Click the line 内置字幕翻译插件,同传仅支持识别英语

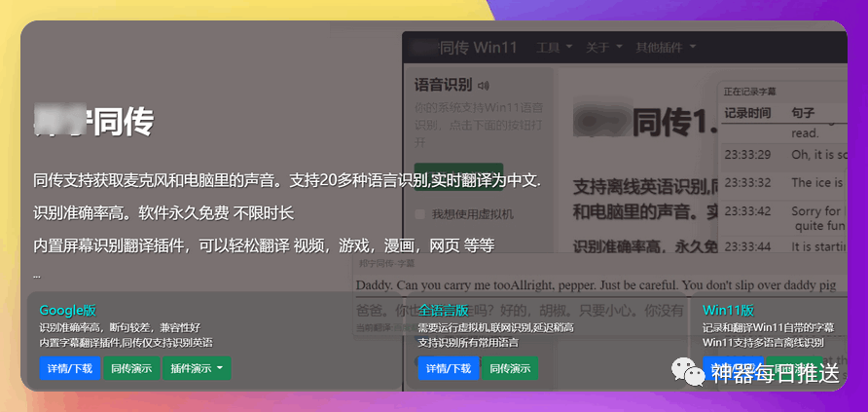126,342
